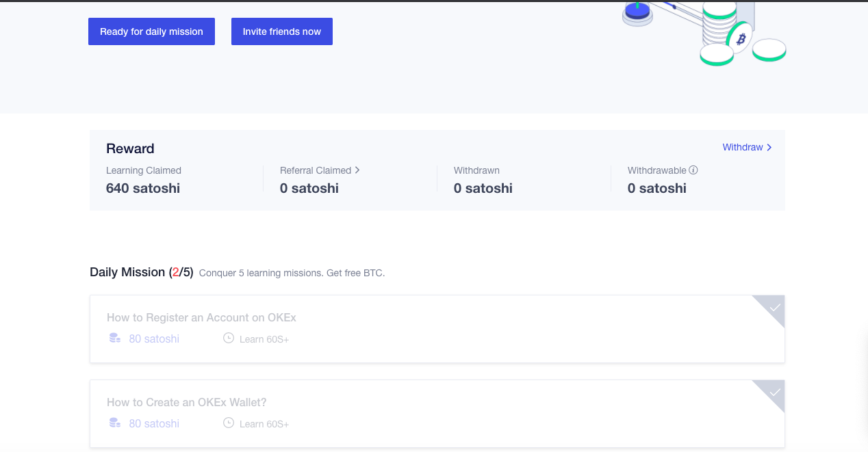
Task: Click Learn 60S+ on Register an Account card
Action: pyautogui.click(x=264, y=339)
